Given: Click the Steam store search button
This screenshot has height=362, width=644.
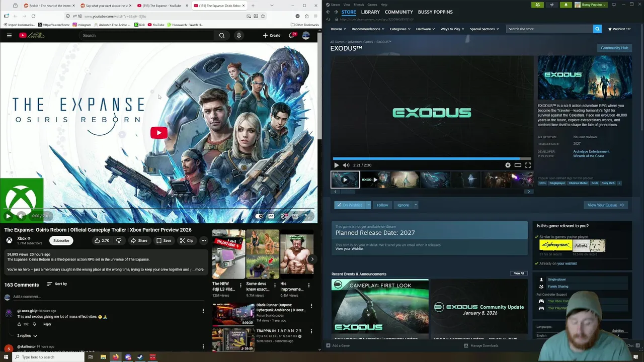Looking at the screenshot, I should [597, 29].
